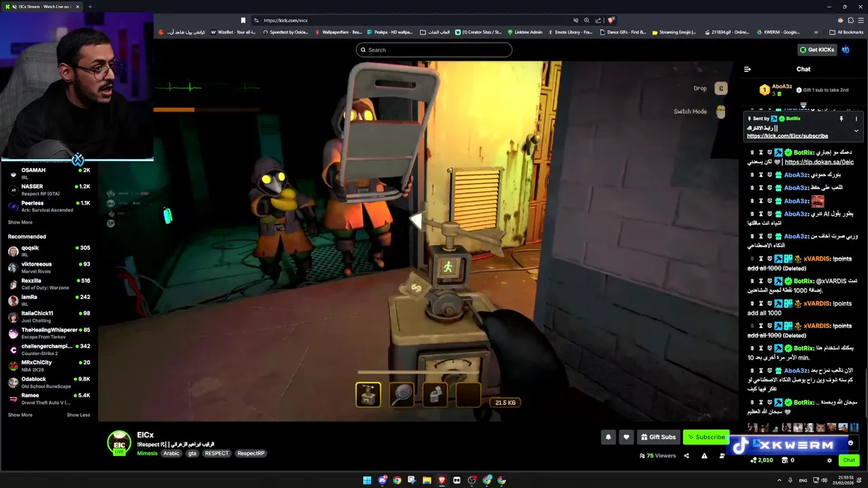Image resolution: width=868 pixels, height=488 pixels.
Task: Expand the gift leaderboard handle
Action: [804, 105]
